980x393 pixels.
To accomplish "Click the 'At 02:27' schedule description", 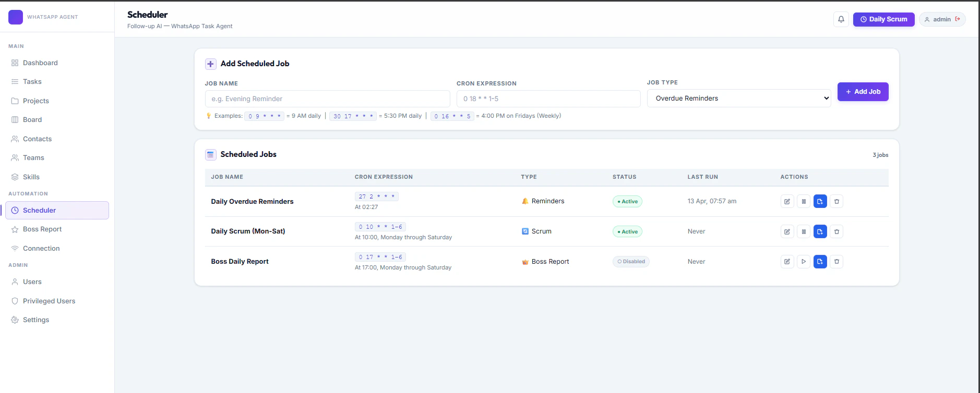I will coord(366,207).
